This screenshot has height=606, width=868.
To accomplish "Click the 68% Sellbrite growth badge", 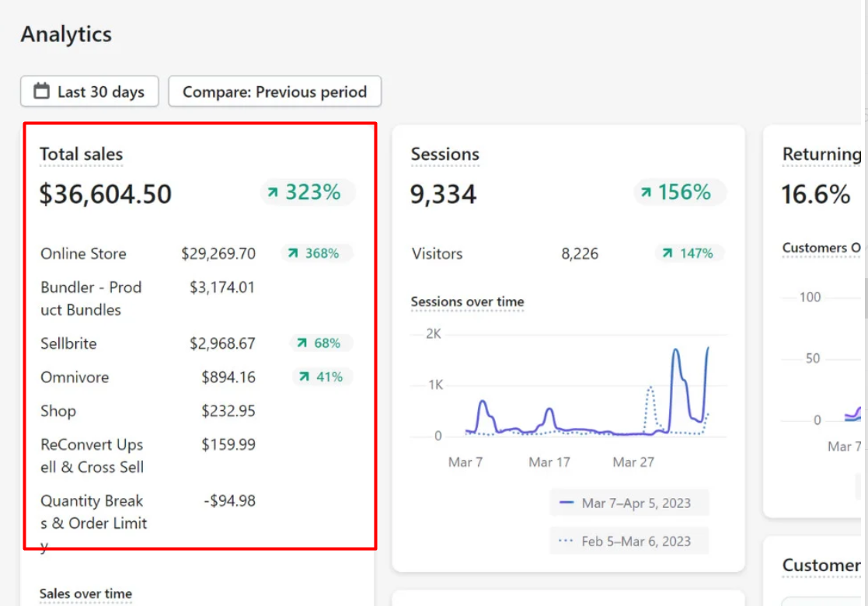I will [x=320, y=343].
